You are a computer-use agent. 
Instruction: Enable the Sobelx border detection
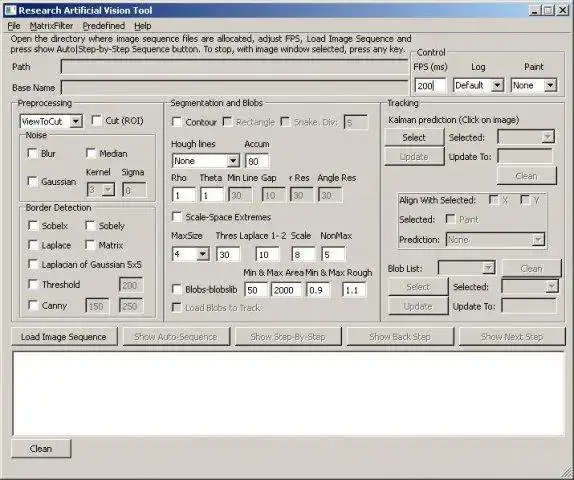pos(33,226)
